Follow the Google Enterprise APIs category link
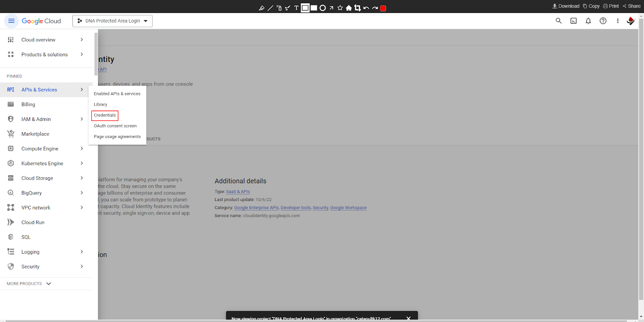Screen dimensions: 644x322 pos(256,208)
